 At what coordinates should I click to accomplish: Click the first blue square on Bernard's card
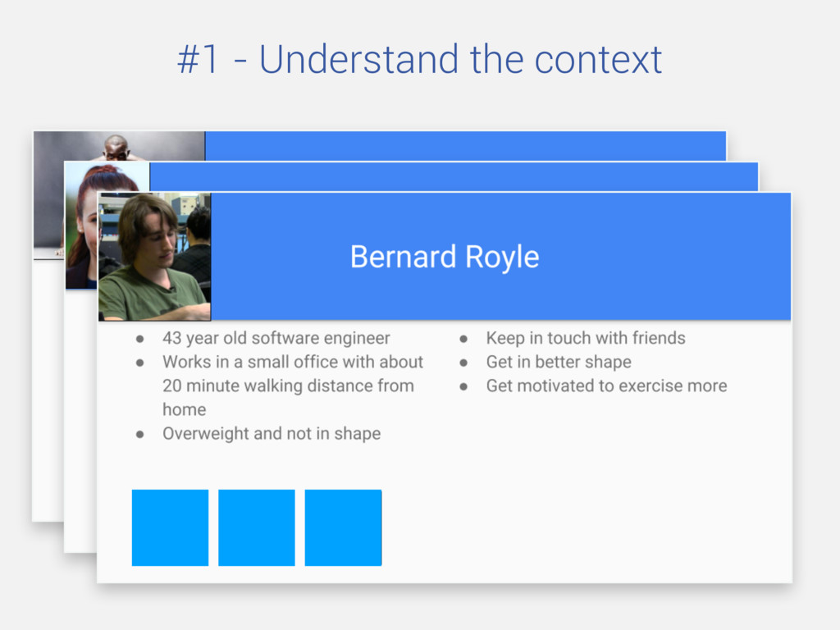coord(171,527)
